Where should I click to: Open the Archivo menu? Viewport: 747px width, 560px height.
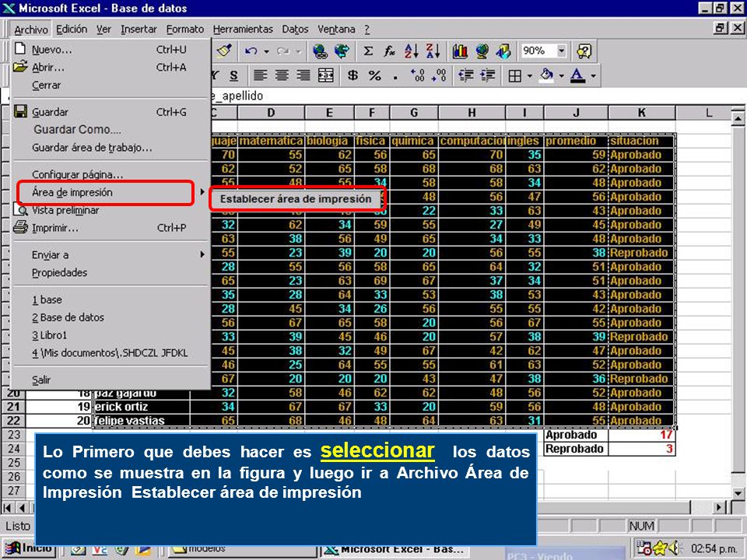(31, 30)
